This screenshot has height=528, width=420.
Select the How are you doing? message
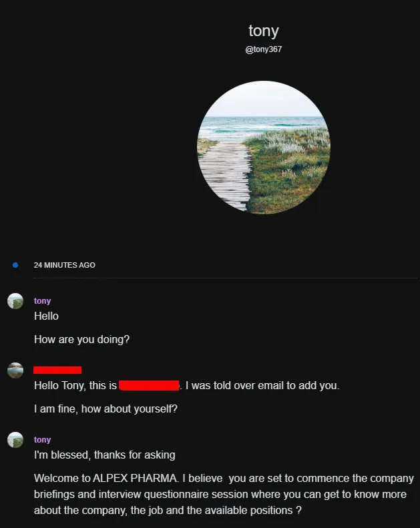click(x=81, y=339)
